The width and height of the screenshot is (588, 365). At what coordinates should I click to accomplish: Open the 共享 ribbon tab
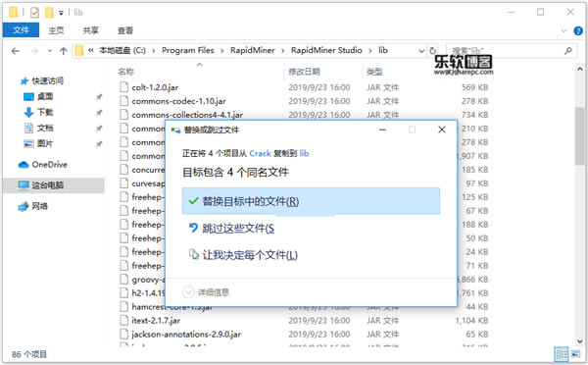point(90,30)
